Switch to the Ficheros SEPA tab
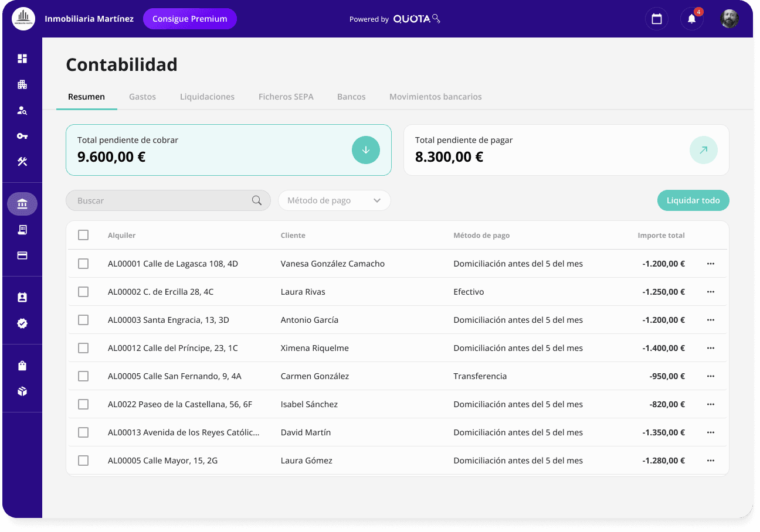The image size is (760, 532). [286, 97]
